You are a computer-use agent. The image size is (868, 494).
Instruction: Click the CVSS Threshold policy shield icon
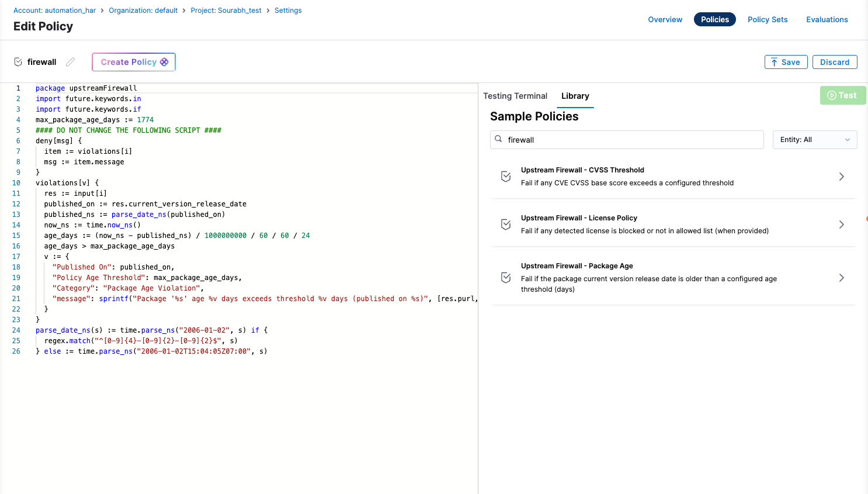coord(506,177)
